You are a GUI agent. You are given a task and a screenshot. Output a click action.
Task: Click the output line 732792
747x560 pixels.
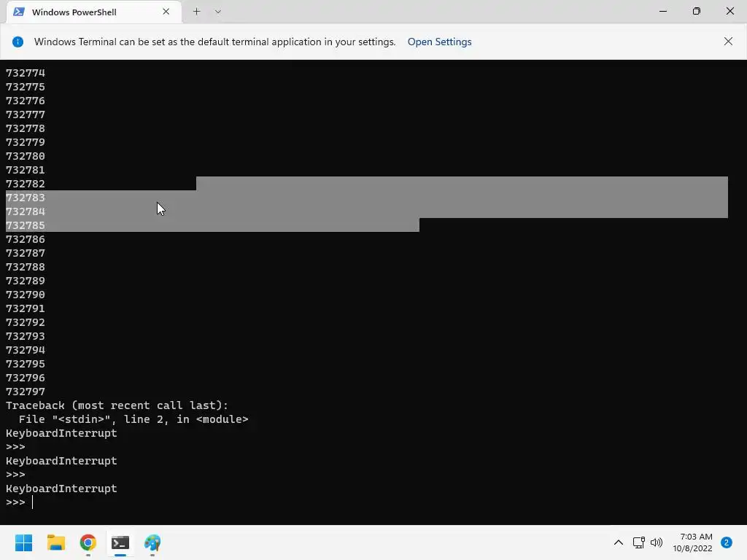pos(26,322)
